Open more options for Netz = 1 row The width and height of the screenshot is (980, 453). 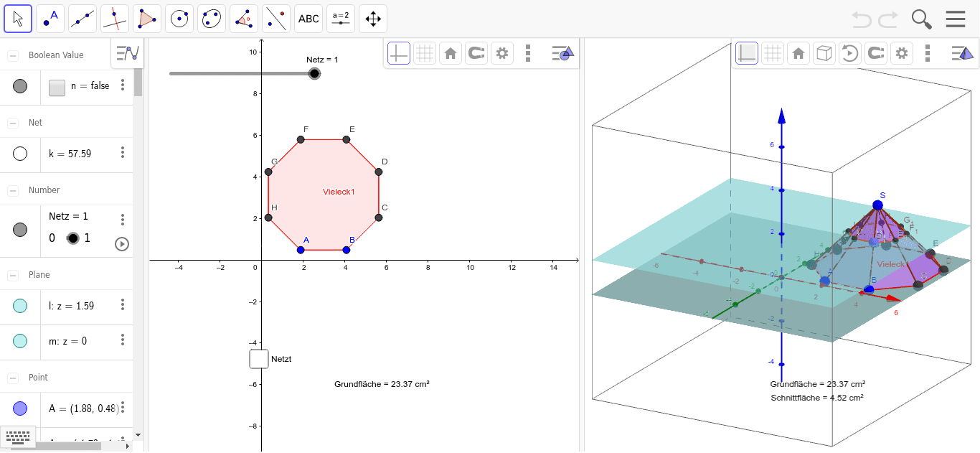click(x=123, y=220)
